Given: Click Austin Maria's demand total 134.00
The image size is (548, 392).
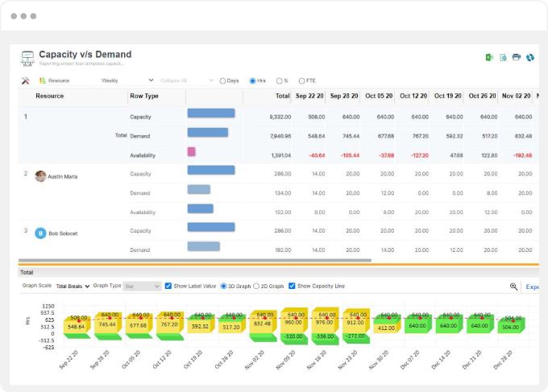Looking at the screenshot, I should click(x=282, y=193).
